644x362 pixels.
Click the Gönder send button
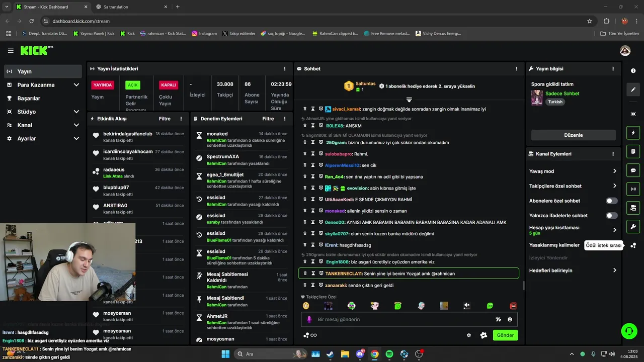pyautogui.click(x=505, y=335)
